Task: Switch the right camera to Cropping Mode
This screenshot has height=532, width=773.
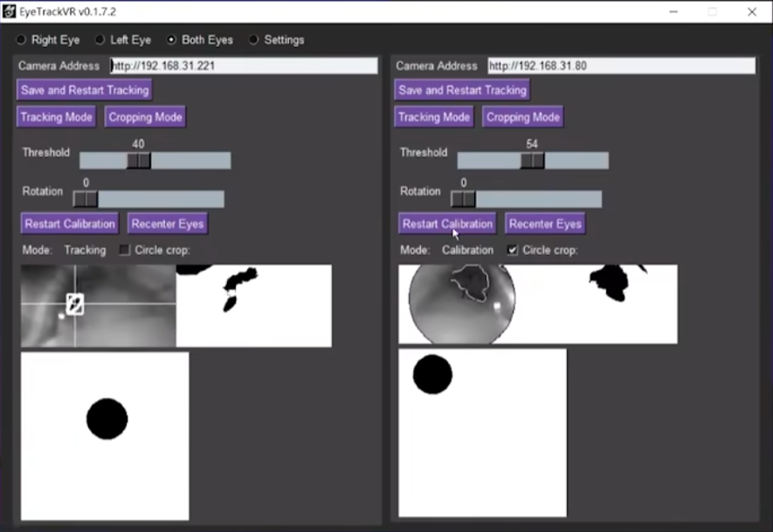Action: (x=522, y=117)
